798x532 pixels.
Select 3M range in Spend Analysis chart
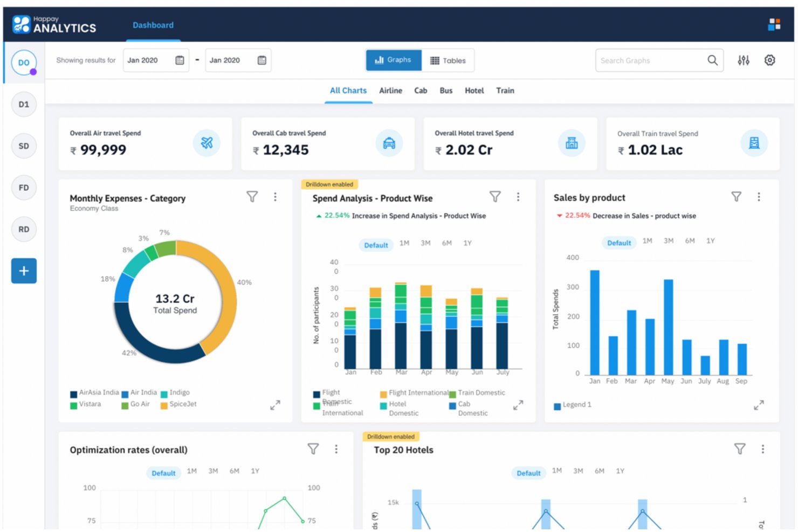[x=425, y=243]
